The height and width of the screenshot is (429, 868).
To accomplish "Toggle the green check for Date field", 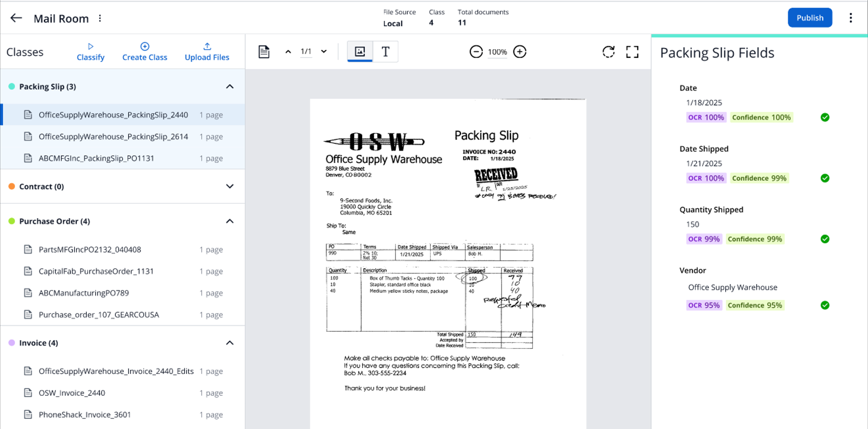I will click(x=825, y=118).
